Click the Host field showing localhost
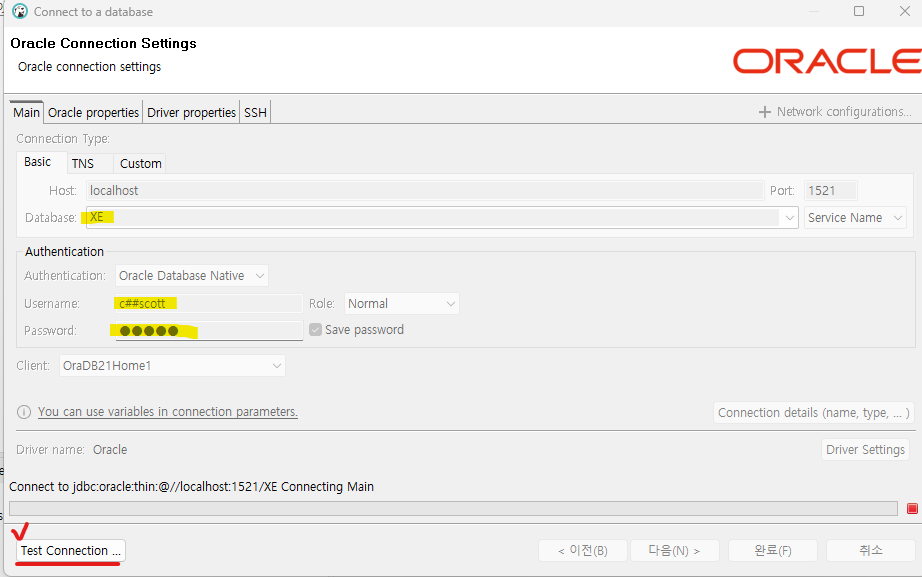Viewport: 922px width, 577px height. [425, 191]
